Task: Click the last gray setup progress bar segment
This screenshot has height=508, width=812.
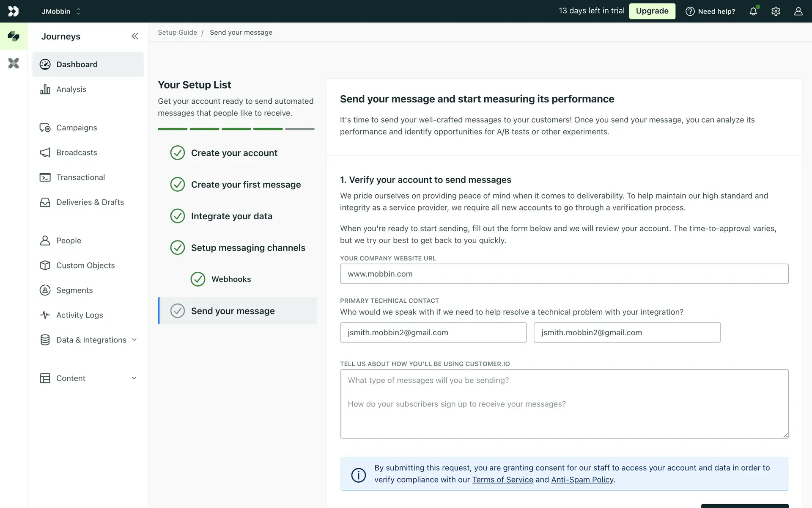Action: tap(299, 129)
